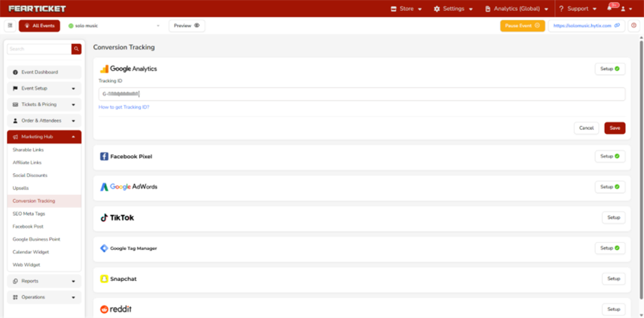Viewport: 644px width, 318px height.
Task: Open How to get Tracking ID link
Action: (x=124, y=107)
